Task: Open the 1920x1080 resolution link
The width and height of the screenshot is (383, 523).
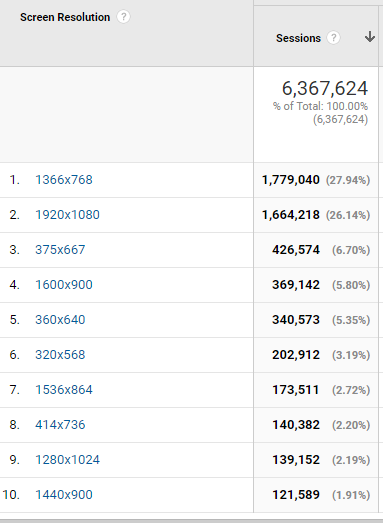Action: pyautogui.click(x=67, y=215)
